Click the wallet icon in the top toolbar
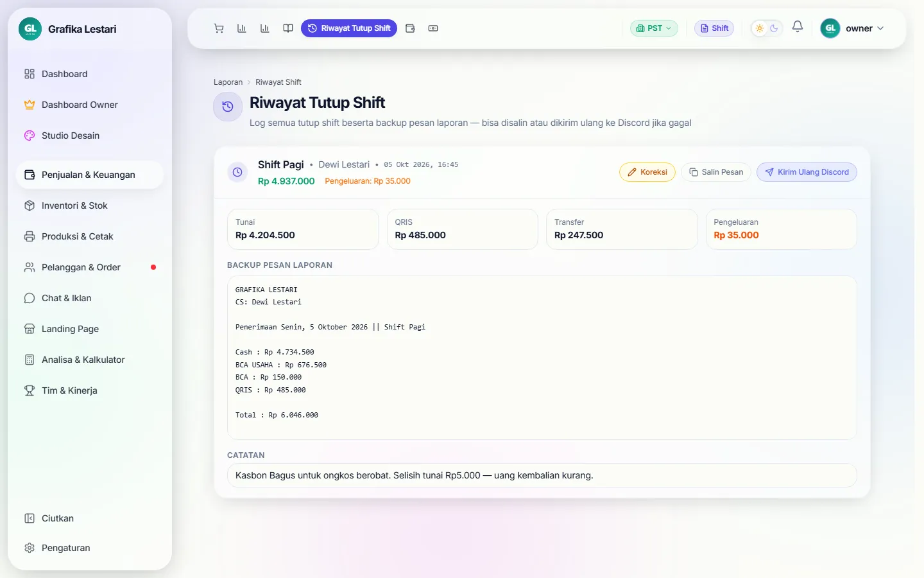This screenshot has height=578, width=924. coord(410,28)
